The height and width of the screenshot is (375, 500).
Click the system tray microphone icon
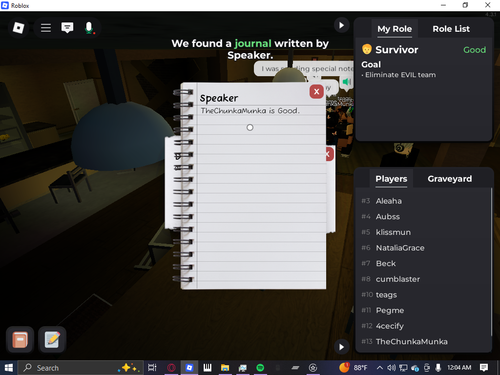point(438,368)
